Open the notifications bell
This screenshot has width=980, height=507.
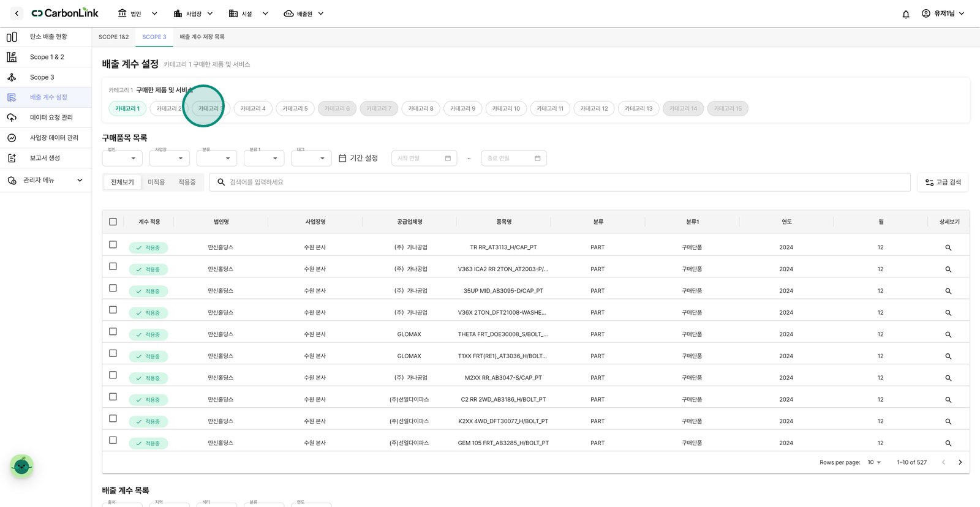[906, 14]
